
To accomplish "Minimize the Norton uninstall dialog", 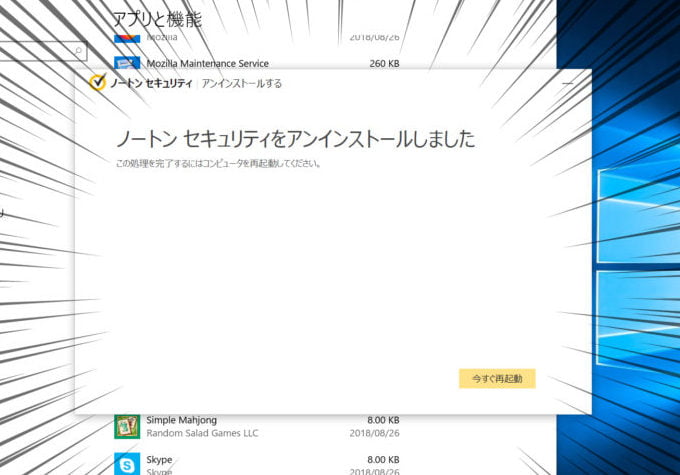I will click(568, 83).
